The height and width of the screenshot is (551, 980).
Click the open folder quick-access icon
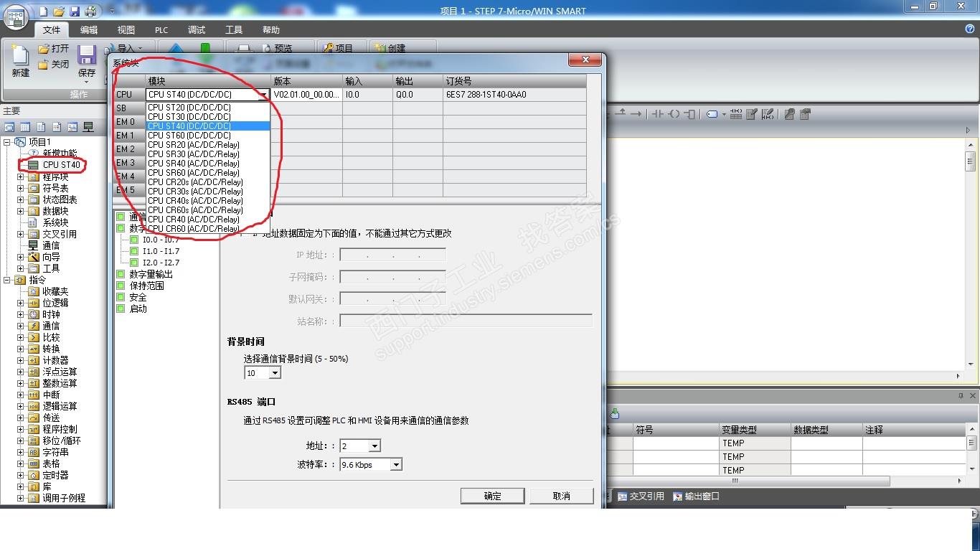(59, 11)
